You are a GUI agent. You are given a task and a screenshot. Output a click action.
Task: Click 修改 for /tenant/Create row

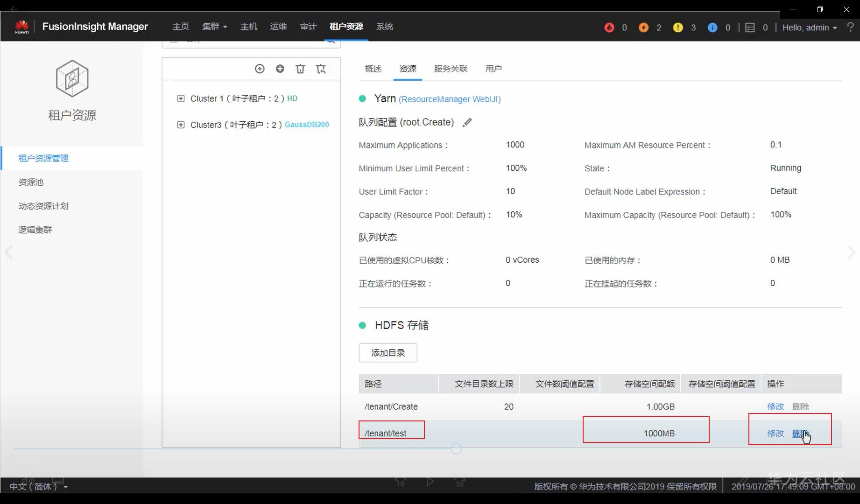click(775, 406)
